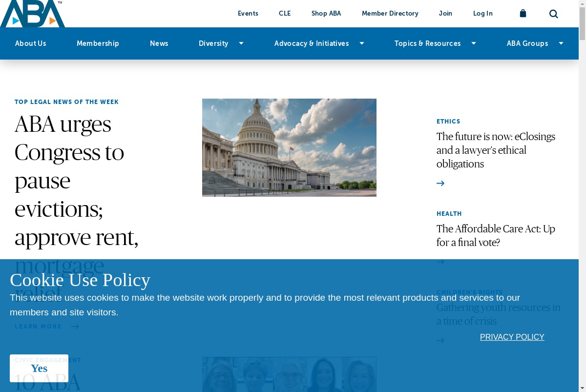
Task: Open News menu item
Action: coord(159,43)
